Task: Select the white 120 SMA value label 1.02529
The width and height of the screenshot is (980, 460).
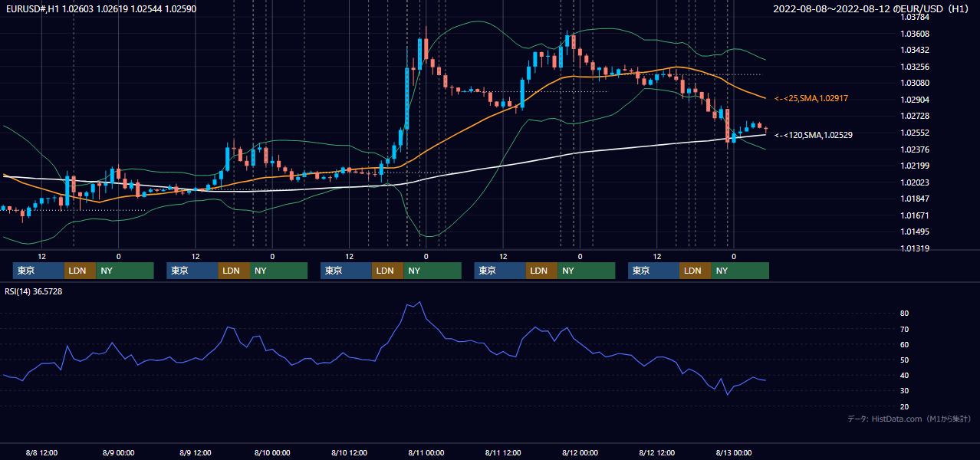Action: pos(814,135)
